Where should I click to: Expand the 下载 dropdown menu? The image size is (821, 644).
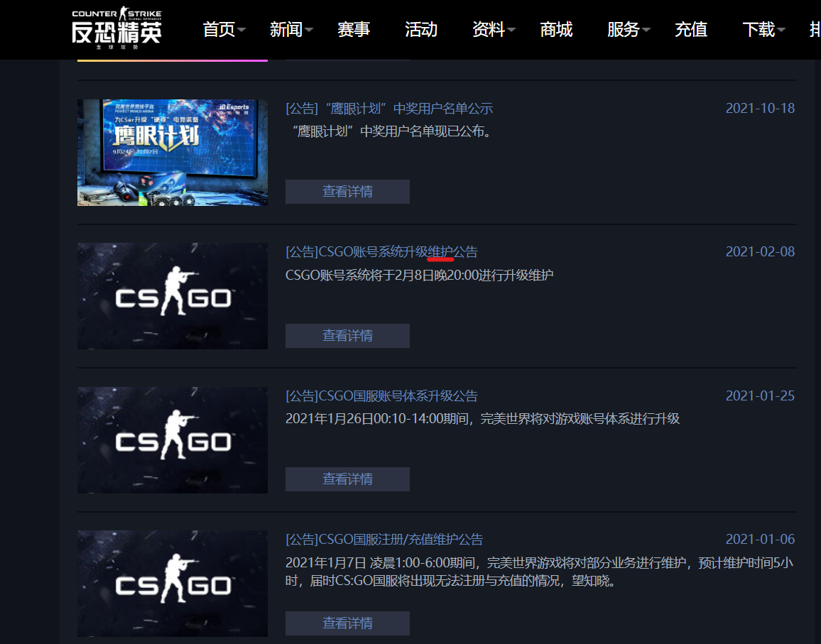[x=764, y=29]
